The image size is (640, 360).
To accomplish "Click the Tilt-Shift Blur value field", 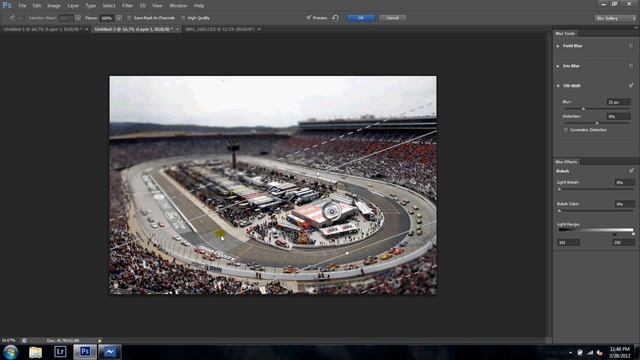I will (618, 102).
